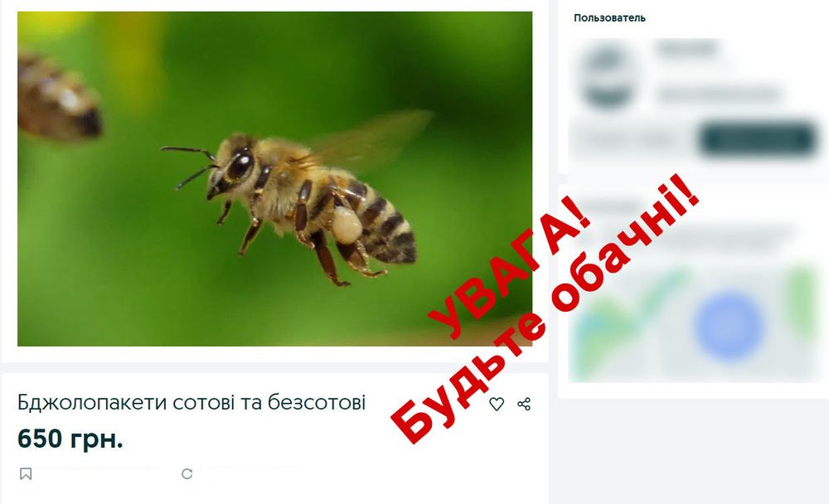Click the Пользователь heading
This screenshot has height=504, width=829.
click(609, 18)
